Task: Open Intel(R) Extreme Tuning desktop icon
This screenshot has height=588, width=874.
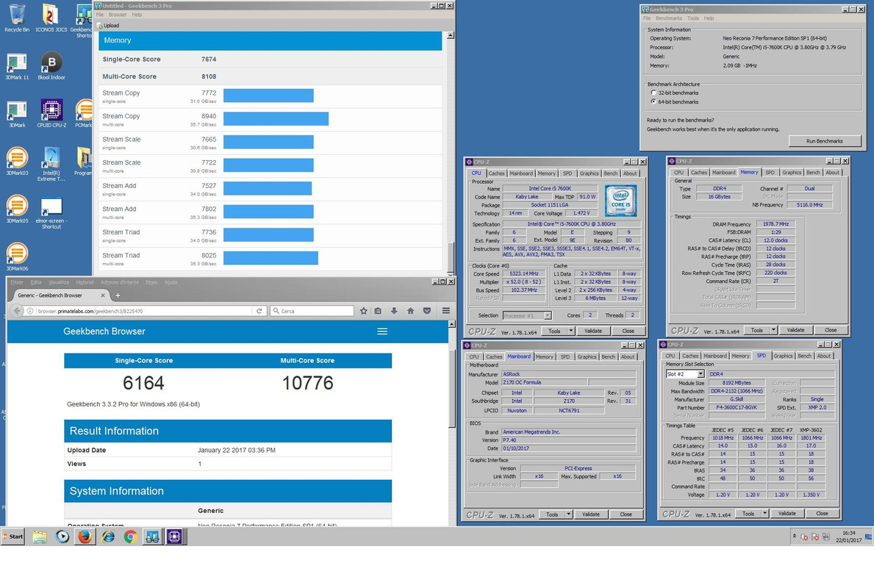Action: pyautogui.click(x=51, y=164)
